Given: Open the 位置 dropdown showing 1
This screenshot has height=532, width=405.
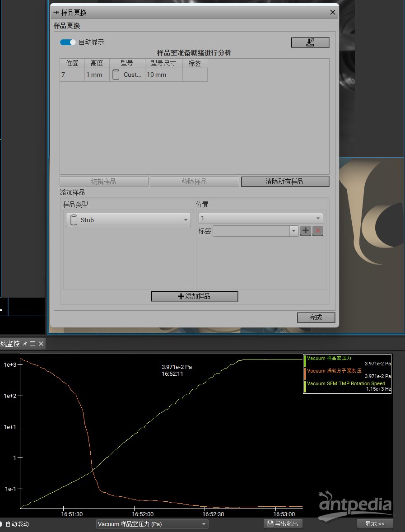Looking at the screenshot, I should pos(261,218).
